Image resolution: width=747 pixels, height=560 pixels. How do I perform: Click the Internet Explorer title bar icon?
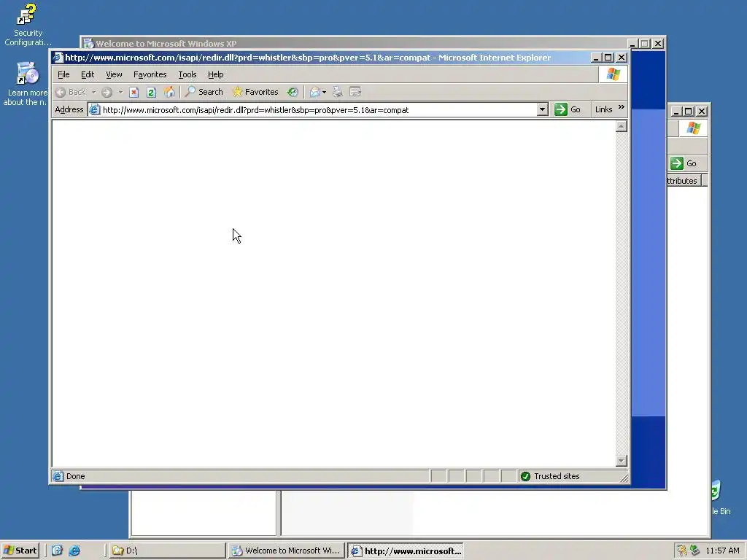tap(58, 58)
